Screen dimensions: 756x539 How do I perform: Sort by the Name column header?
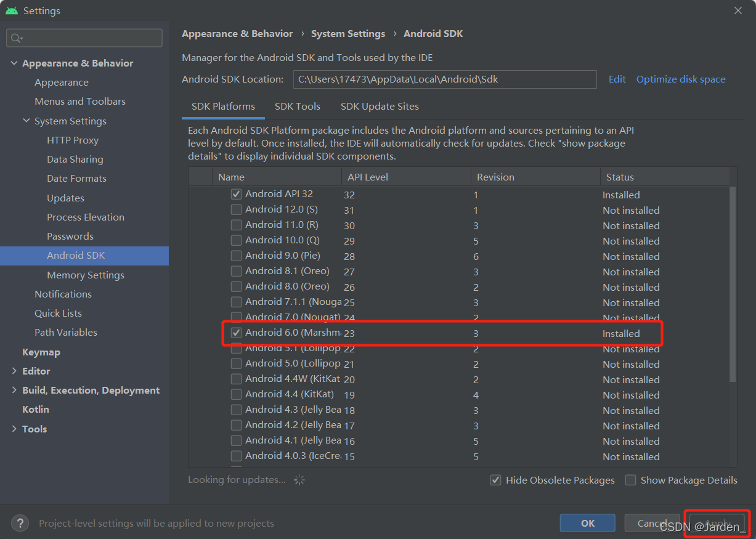click(276, 177)
